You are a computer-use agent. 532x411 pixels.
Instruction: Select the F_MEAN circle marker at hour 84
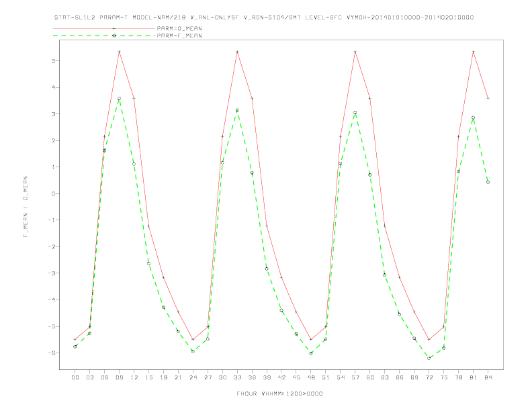tap(488, 183)
